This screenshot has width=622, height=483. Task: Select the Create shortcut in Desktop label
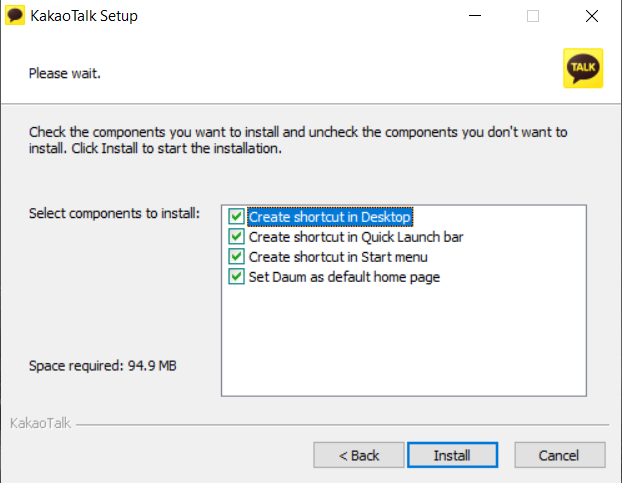[330, 216]
